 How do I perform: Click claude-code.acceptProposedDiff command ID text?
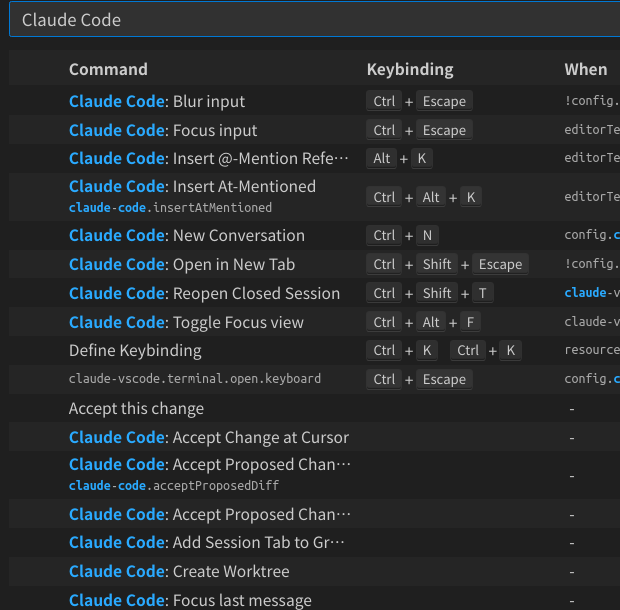click(x=174, y=485)
